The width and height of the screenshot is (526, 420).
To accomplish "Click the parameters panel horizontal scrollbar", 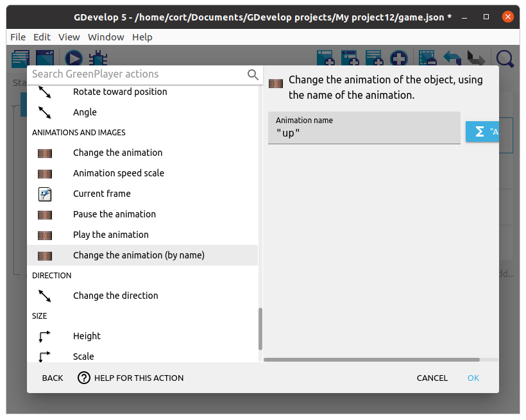I will (371, 360).
